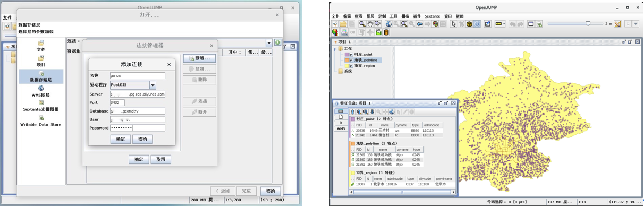Select Writable Data Store source

[41, 121]
